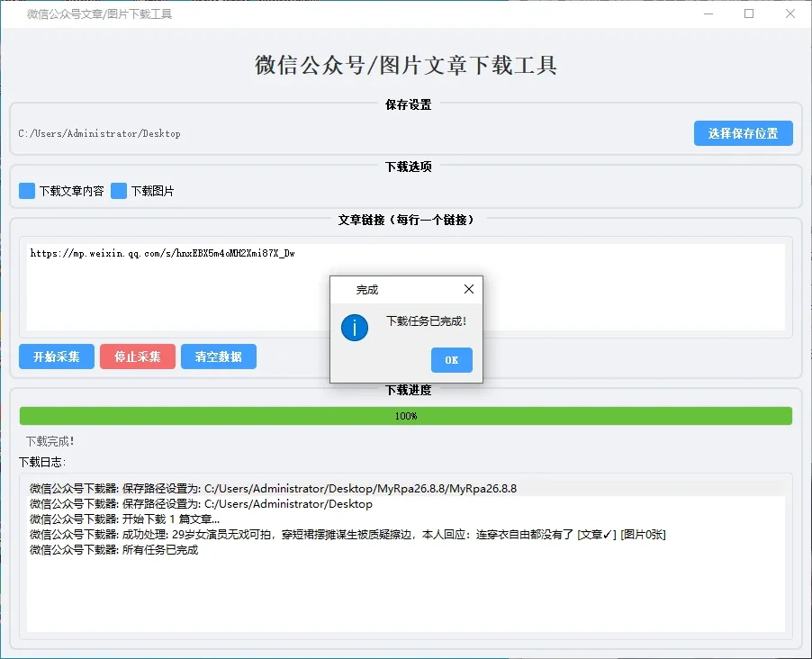This screenshot has width=812, height=659.
Task: Click the blue info icon in dialog
Action: point(355,328)
